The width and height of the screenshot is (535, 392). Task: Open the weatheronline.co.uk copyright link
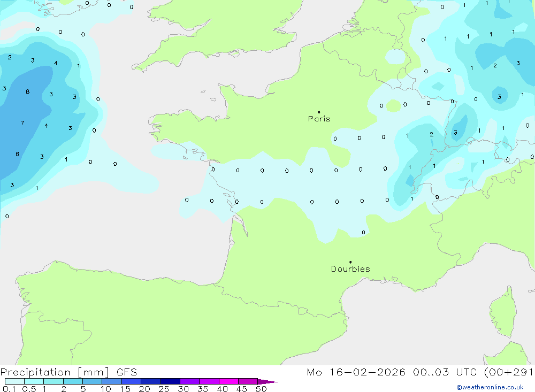click(x=490, y=387)
